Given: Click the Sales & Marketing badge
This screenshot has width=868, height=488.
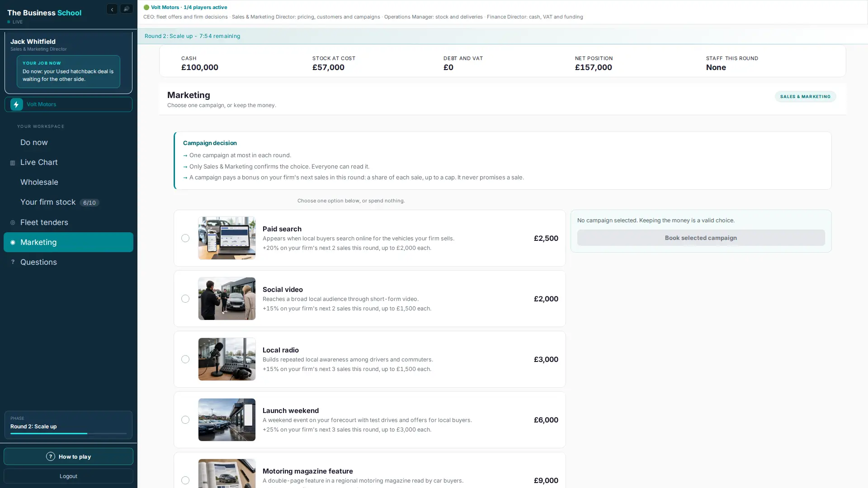Looking at the screenshot, I should coord(805,97).
